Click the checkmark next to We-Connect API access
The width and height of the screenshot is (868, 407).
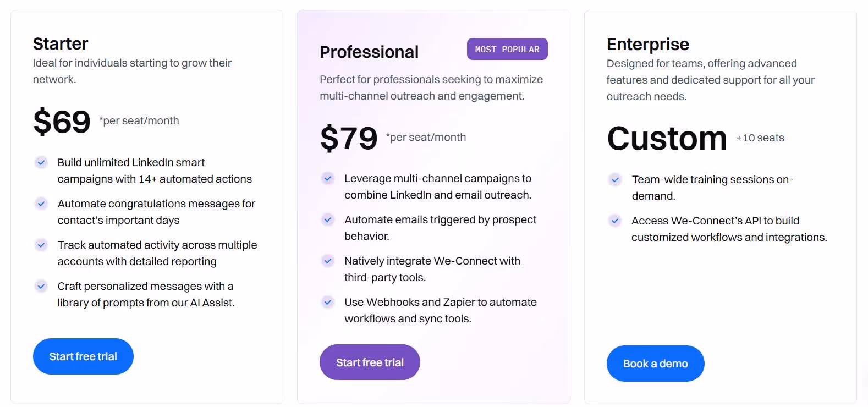(615, 221)
